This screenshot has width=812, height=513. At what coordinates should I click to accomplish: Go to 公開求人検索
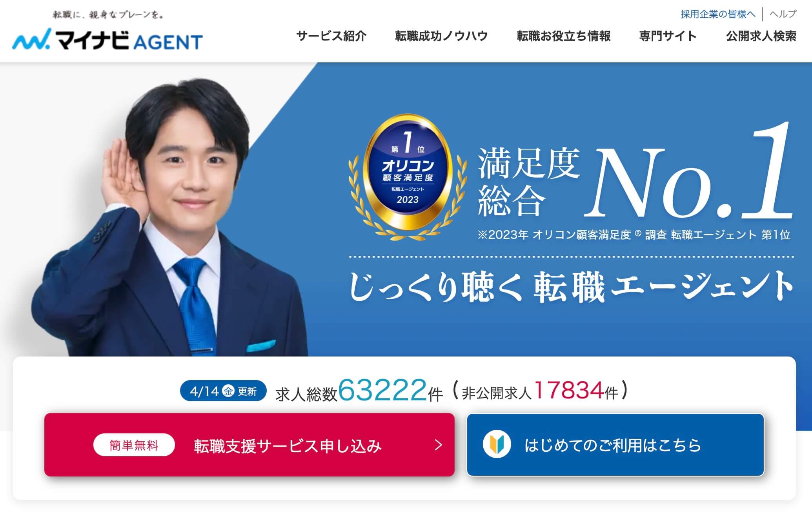(761, 36)
